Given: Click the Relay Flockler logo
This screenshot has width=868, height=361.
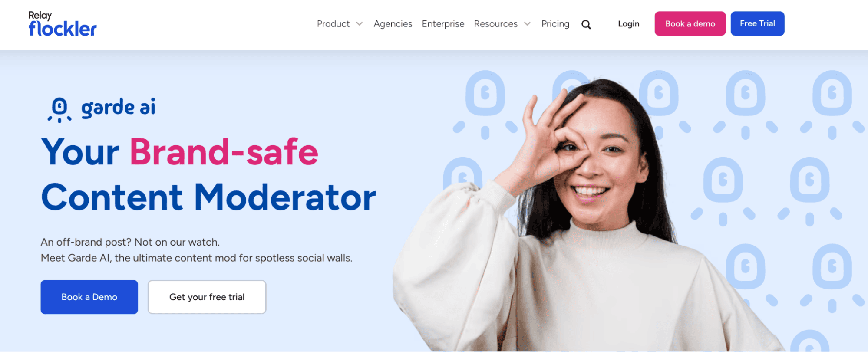Looking at the screenshot, I should 63,24.
